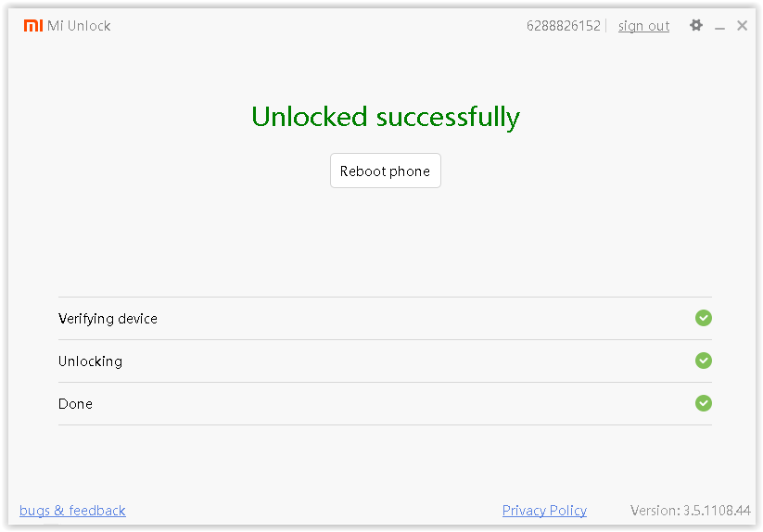The image size is (763, 532).
Task: Click the Verifying device green checkmark
Action: (704, 318)
